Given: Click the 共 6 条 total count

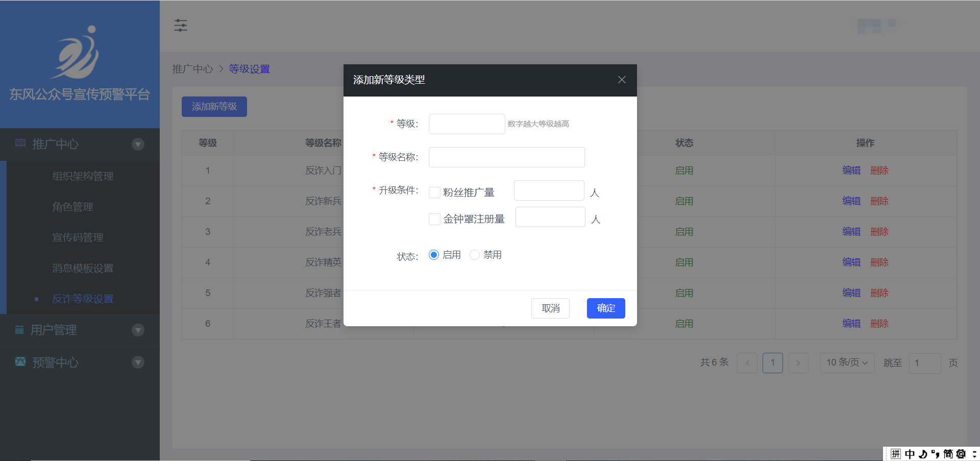Looking at the screenshot, I should pos(715,362).
